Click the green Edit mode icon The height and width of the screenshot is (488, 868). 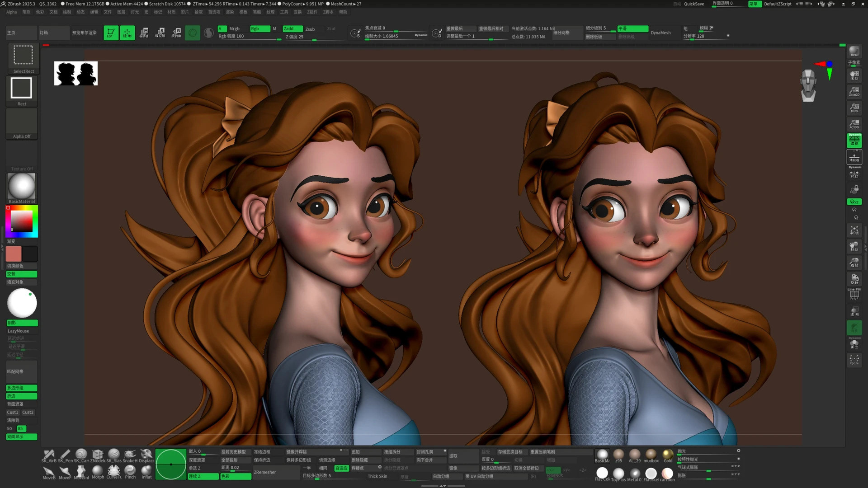111,33
